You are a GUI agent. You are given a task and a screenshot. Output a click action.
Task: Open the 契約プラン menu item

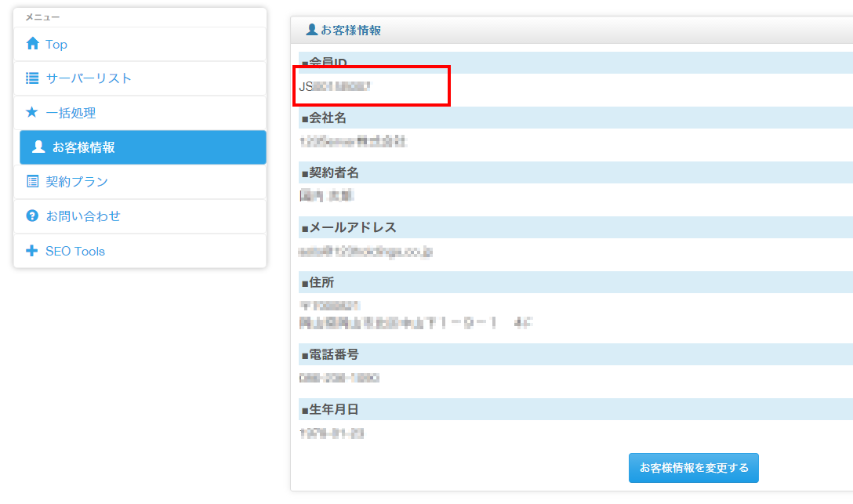coord(77,182)
